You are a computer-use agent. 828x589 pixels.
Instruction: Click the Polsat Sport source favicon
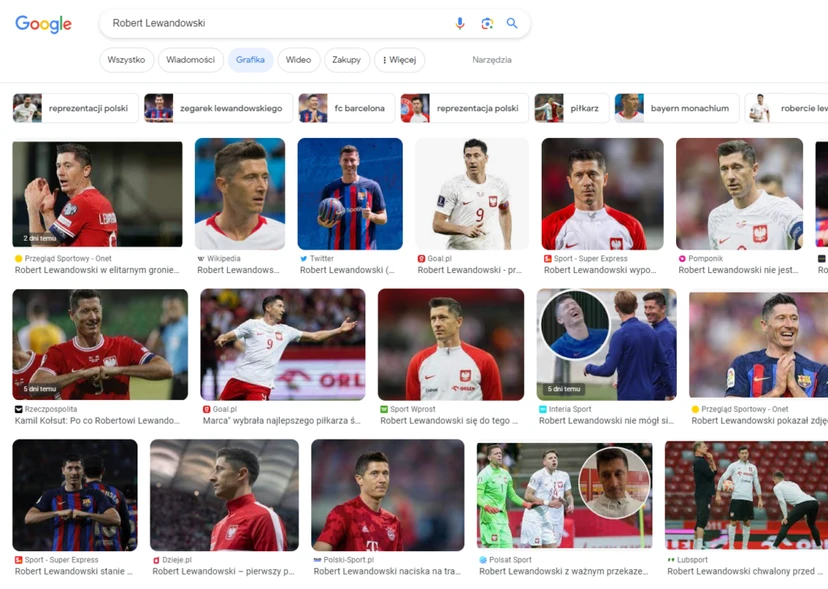tap(483, 560)
